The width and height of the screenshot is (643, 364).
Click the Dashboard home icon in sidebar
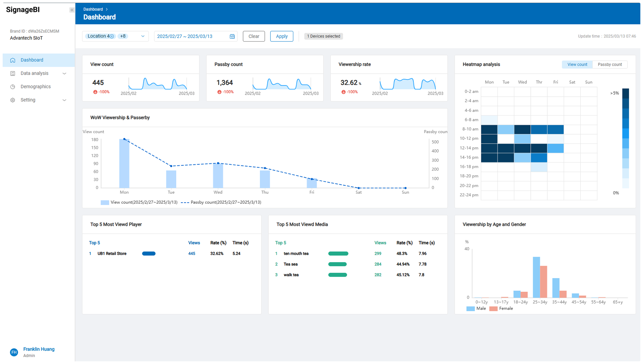pos(13,60)
